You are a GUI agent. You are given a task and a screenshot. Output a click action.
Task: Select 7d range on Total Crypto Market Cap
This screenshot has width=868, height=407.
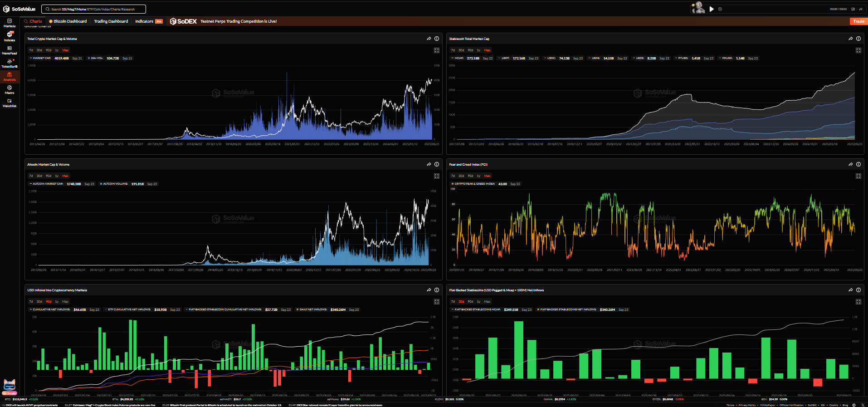pos(31,50)
